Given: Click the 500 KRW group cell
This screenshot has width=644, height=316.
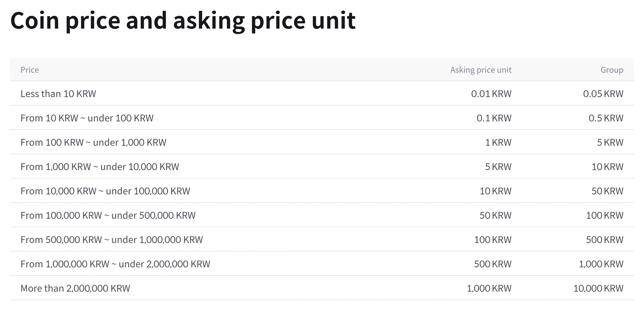Looking at the screenshot, I should tap(605, 240).
